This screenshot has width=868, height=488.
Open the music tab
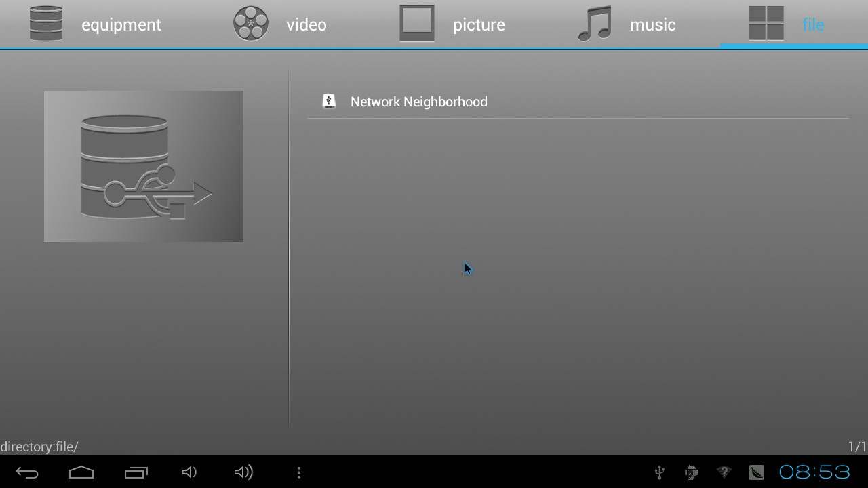coord(627,24)
